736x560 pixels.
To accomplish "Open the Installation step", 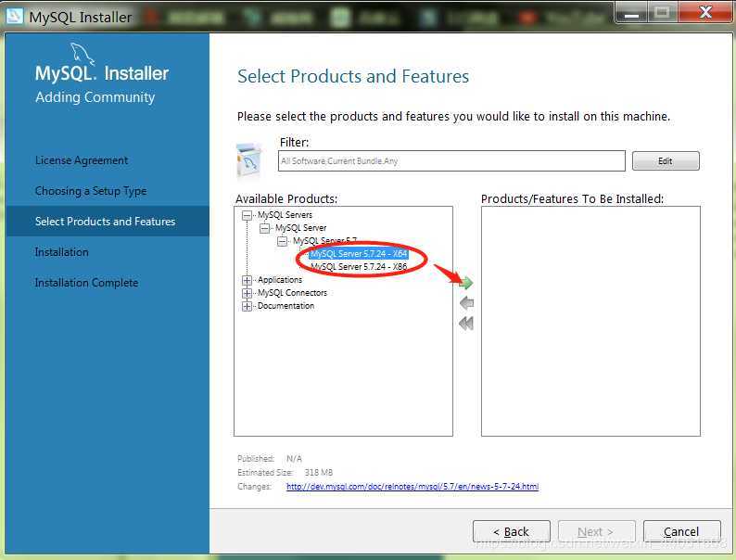I will (x=61, y=252).
